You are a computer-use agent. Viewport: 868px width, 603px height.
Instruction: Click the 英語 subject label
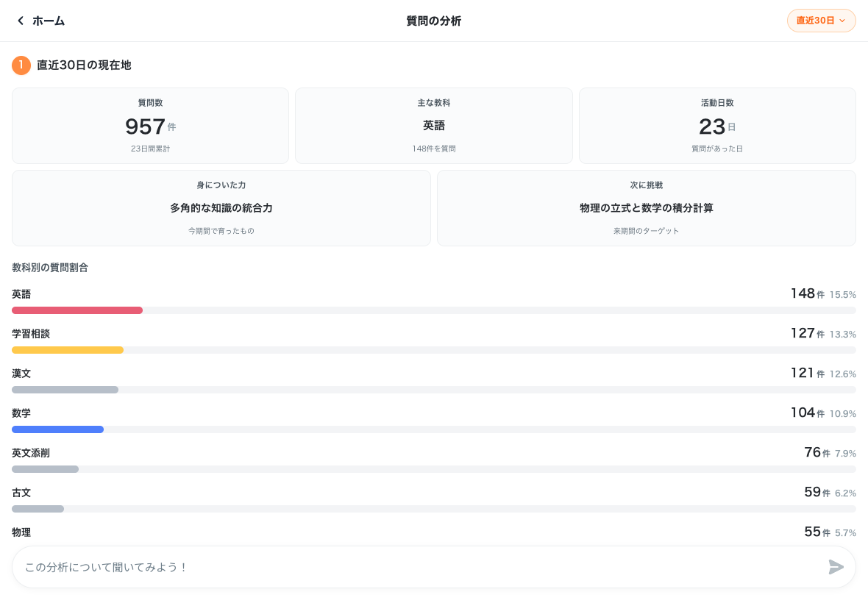pos(21,294)
